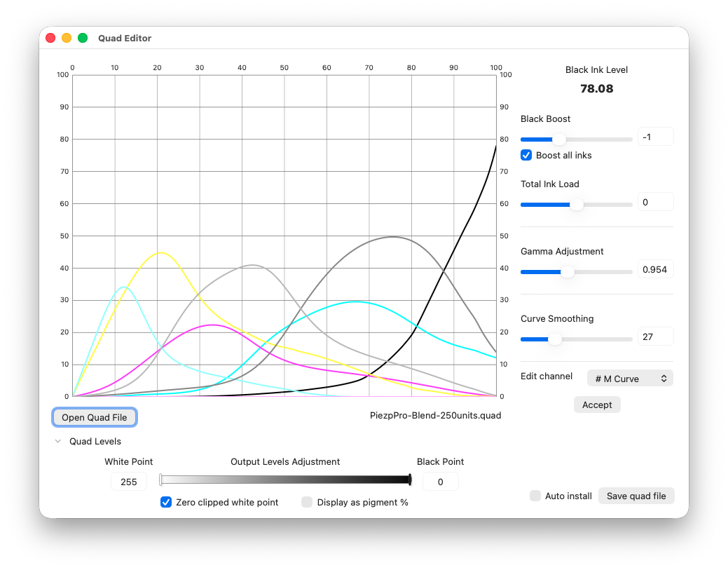728x570 pixels.
Task: Enable Auto install checkbox
Action: click(535, 496)
